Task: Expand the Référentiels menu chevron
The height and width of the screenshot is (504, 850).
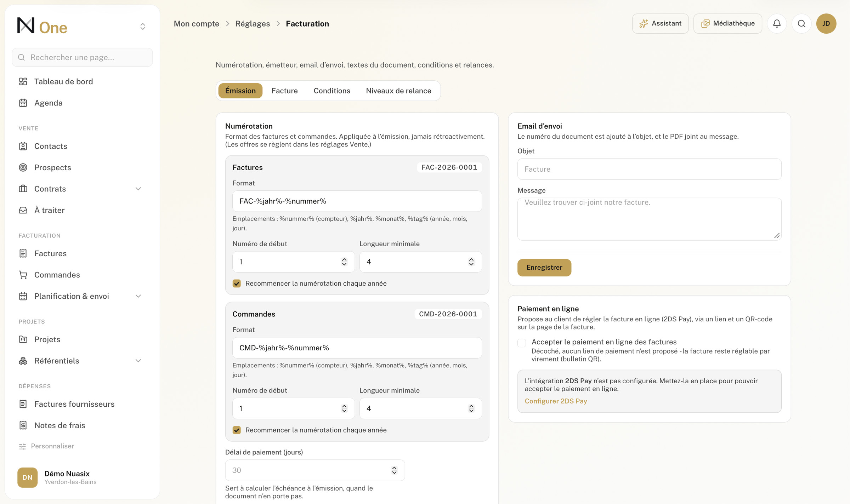Action: click(x=138, y=361)
